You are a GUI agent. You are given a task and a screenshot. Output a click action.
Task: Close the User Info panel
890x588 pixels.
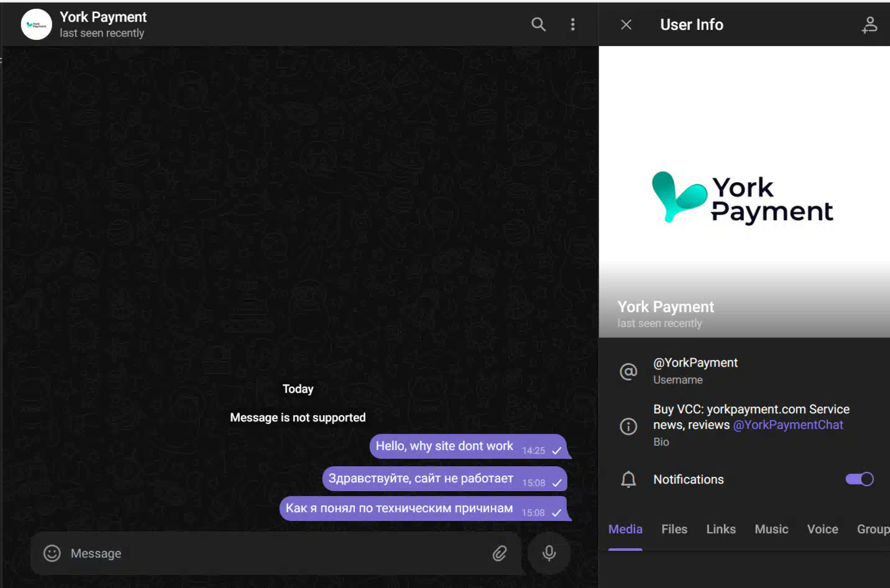click(x=626, y=24)
